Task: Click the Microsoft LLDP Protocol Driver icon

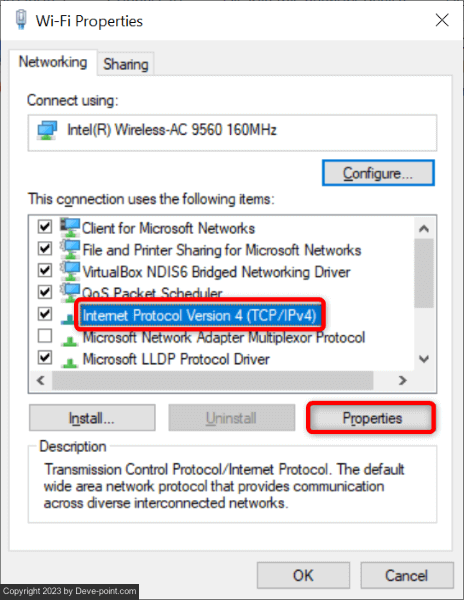Action: (x=70, y=363)
